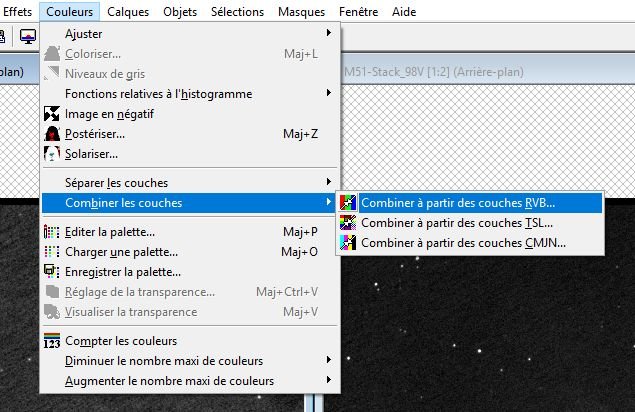Choose Postériser… menu item

190,134
